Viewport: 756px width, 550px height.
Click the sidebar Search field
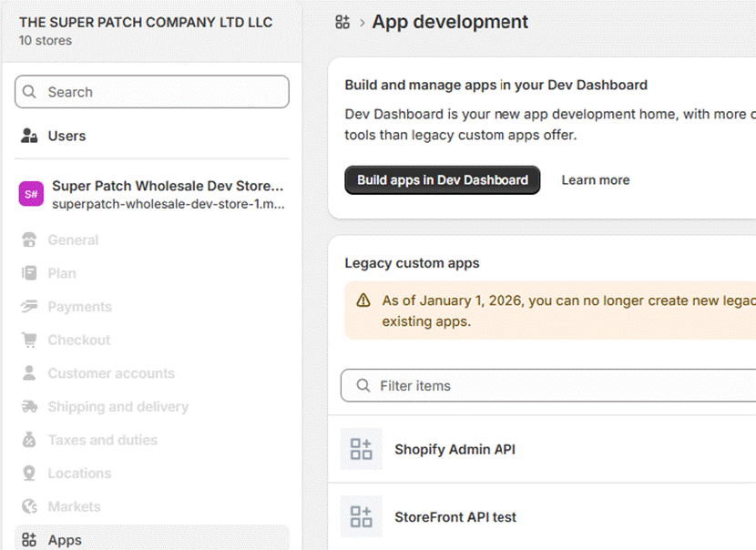click(x=152, y=92)
